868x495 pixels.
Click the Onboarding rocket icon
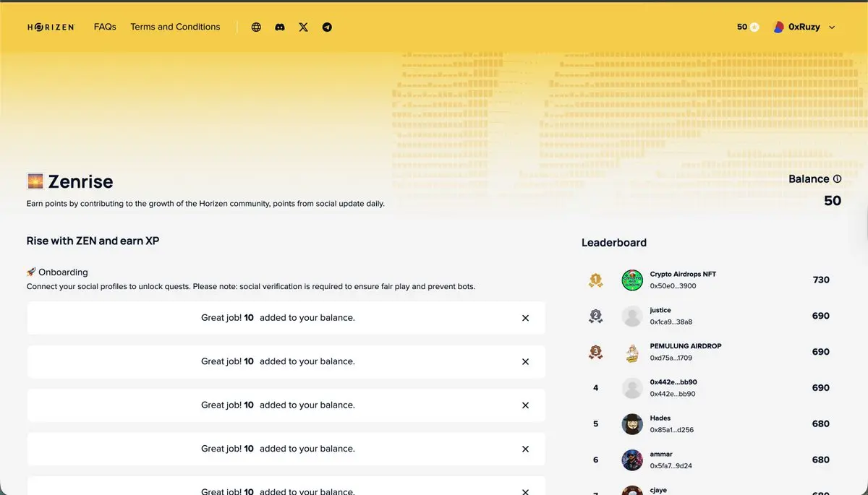(31, 272)
